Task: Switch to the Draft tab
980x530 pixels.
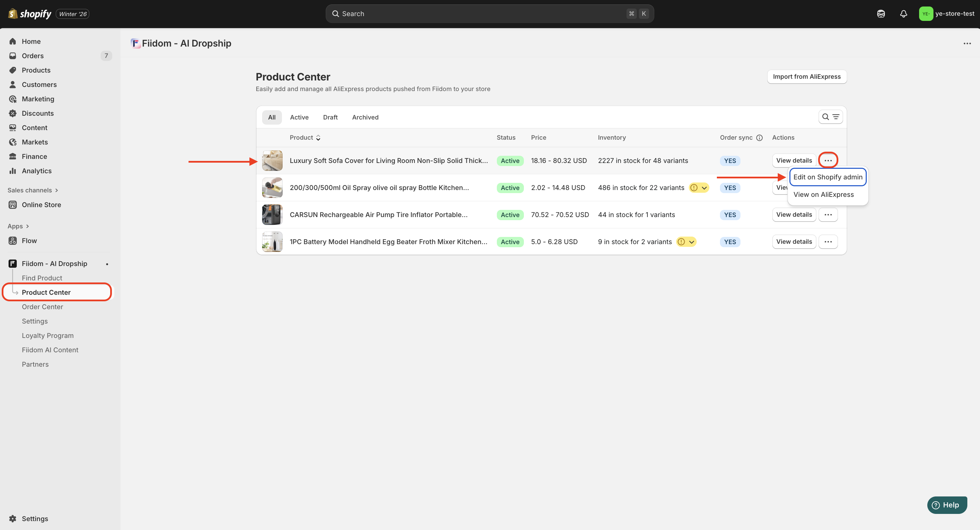Action: click(x=330, y=117)
